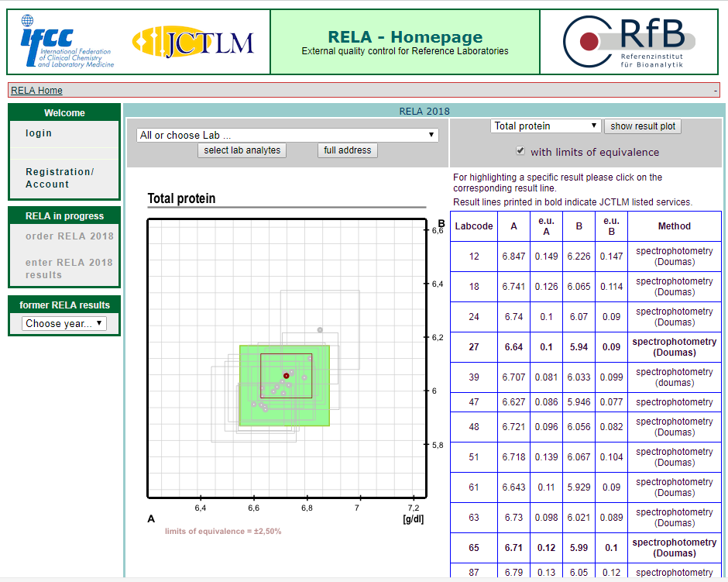Click the JCTLM logo
The image size is (728, 582).
[193, 42]
